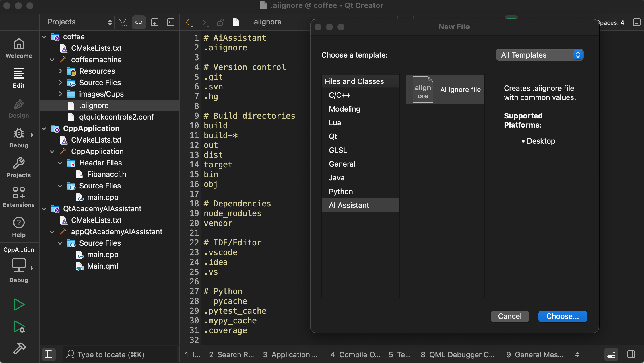Collapse the coffee project tree
Viewport: 644px width, 363px height.
[44, 37]
